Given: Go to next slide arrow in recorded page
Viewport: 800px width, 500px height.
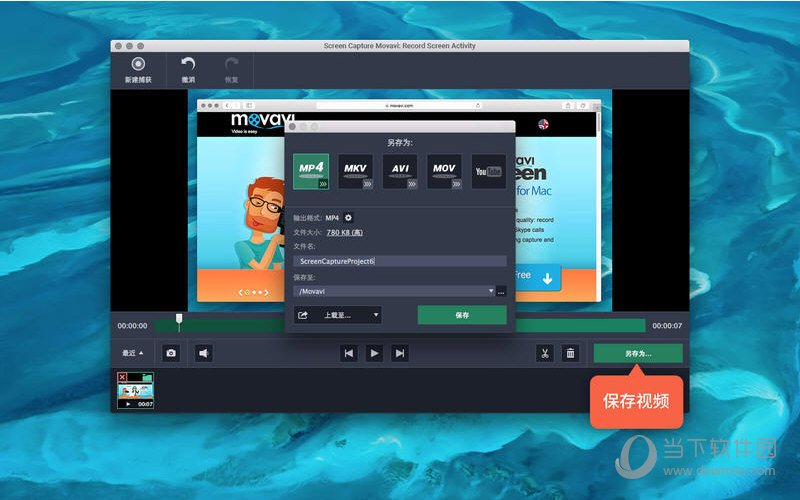Looking at the screenshot, I should pyautogui.click(x=266, y=292).
